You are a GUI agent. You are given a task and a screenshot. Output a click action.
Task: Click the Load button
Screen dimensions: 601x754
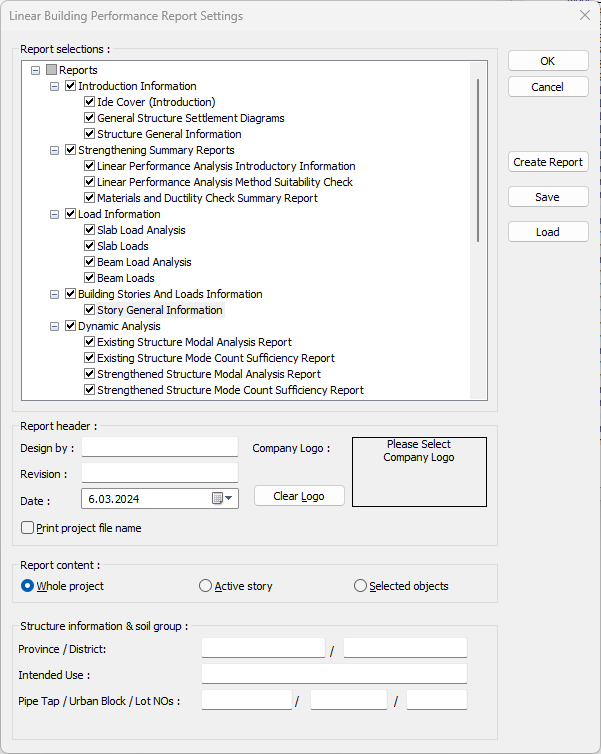pyautogui.click(x=548, y=232)
